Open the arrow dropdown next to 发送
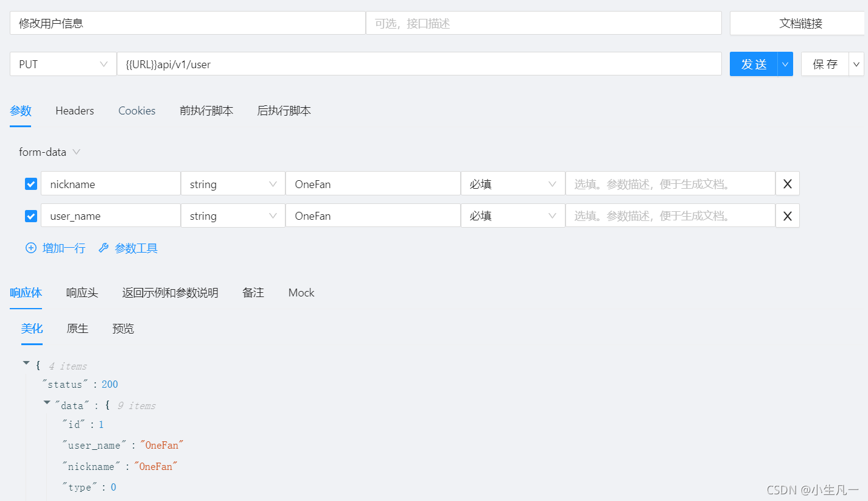Image resolution: width=868 pixels, height=501 pixels. (785, 64)
